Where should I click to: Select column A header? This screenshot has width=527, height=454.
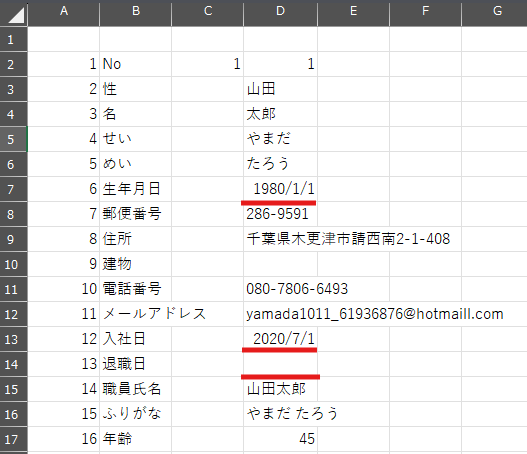(64, 13)
